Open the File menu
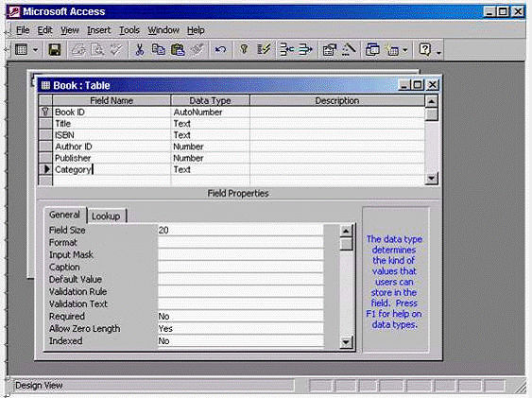Image resolution: width=532 pixels, height=398 pixels. click(x=23, y=30)
